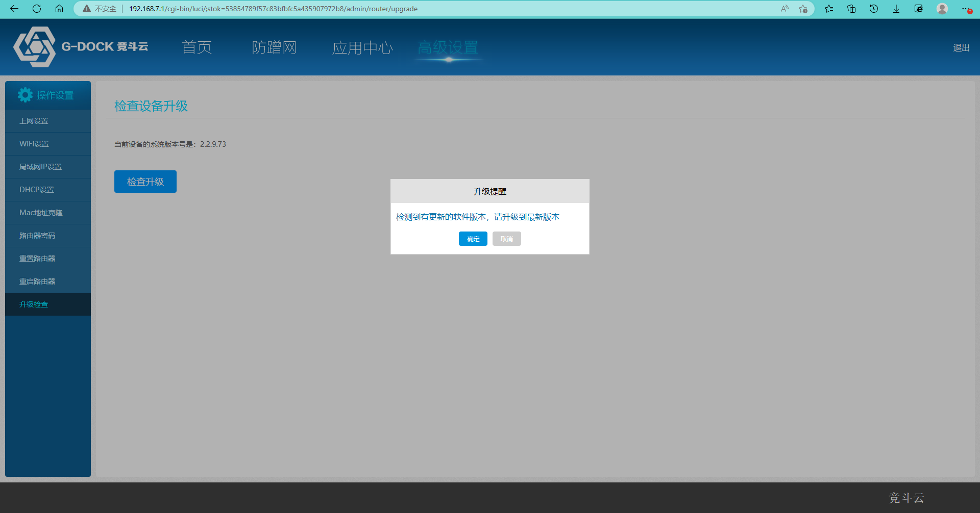Open the browser history icon
This screenshot has height=513, width=980.
click(874, 9)
